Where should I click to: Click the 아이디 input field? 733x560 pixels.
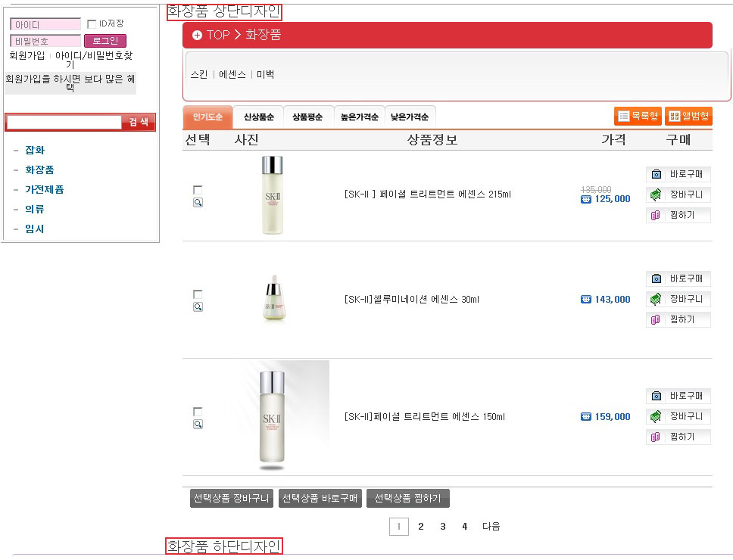pos(45,24)
